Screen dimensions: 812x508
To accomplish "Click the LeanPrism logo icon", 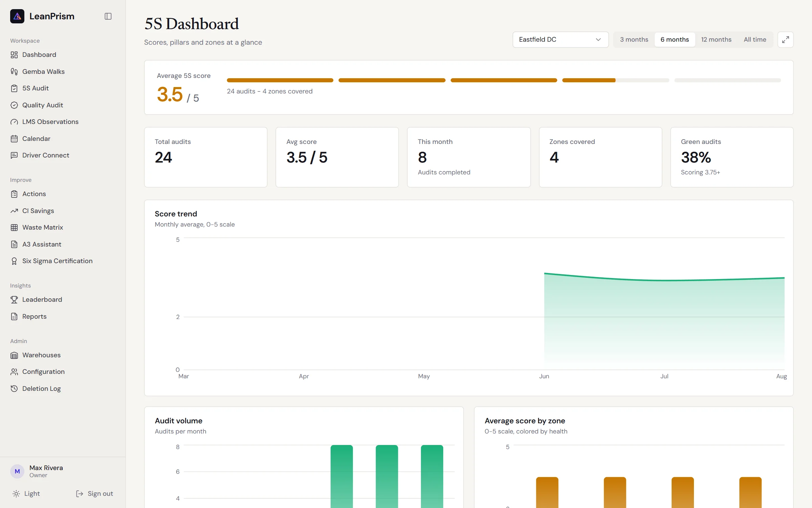I will click(17, 16).
